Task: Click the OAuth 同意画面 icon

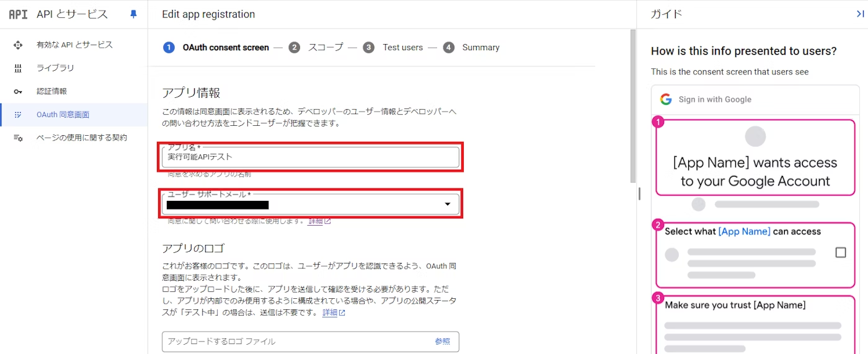Action: (x=18, y=115)
